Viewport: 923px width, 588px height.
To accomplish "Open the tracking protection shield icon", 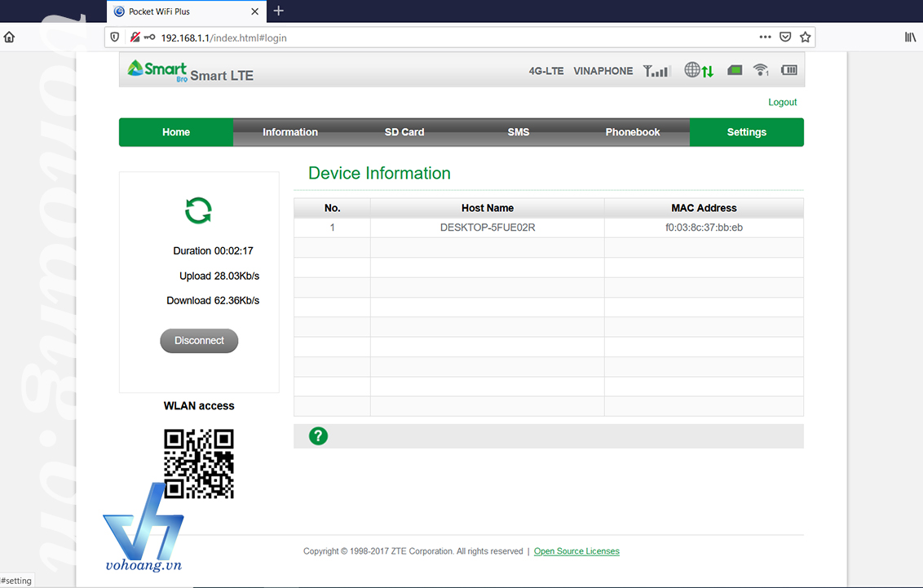I will (x=115, y=37).
